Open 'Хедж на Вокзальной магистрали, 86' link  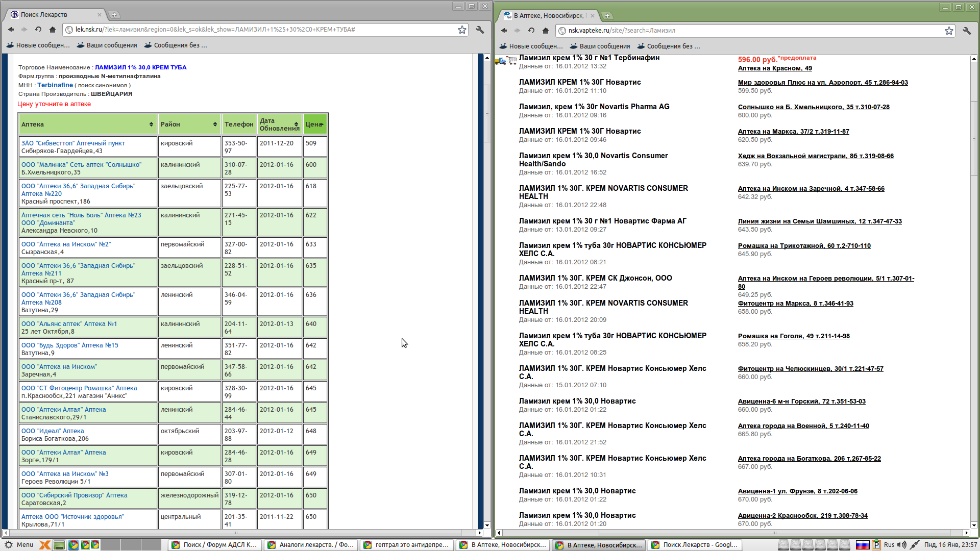(816, 156)
